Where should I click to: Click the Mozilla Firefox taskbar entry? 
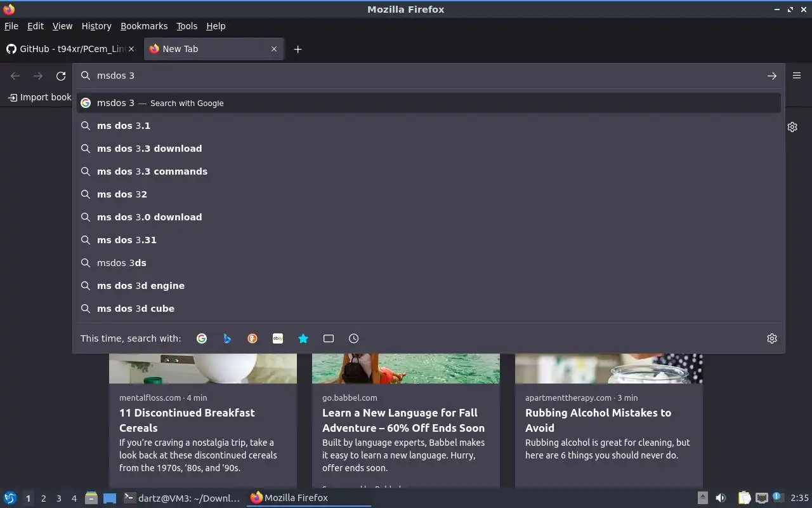[308, 498]
